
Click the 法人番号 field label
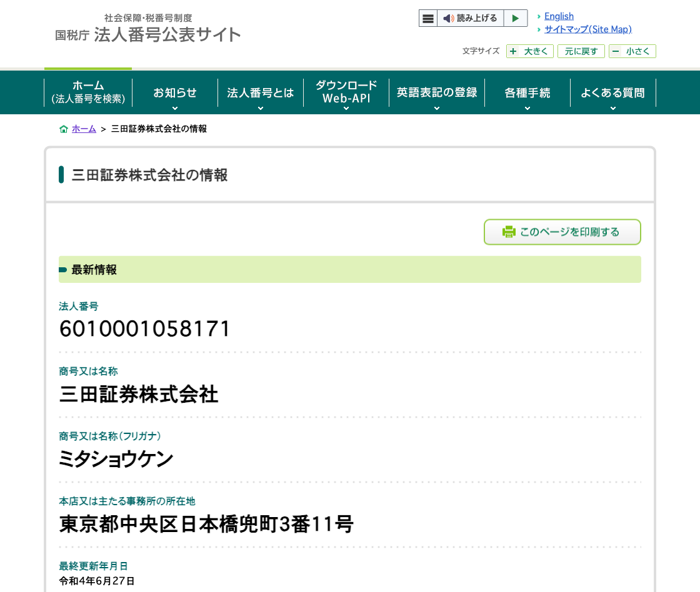point(79,306)
